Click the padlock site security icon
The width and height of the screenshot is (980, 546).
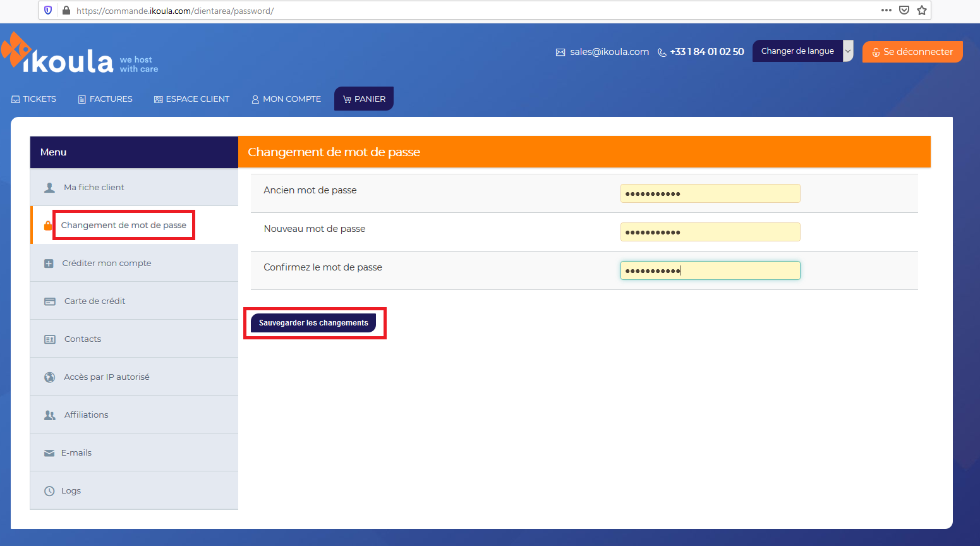click(66, 10)
